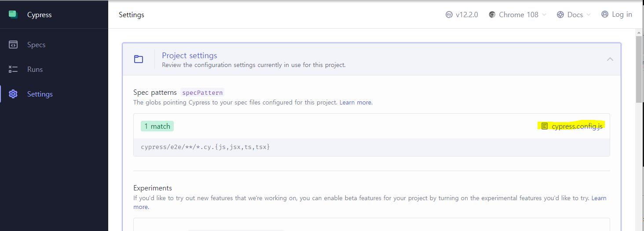
Task: Click the Cypress project name in sidebar
Action: click(40, 15)
